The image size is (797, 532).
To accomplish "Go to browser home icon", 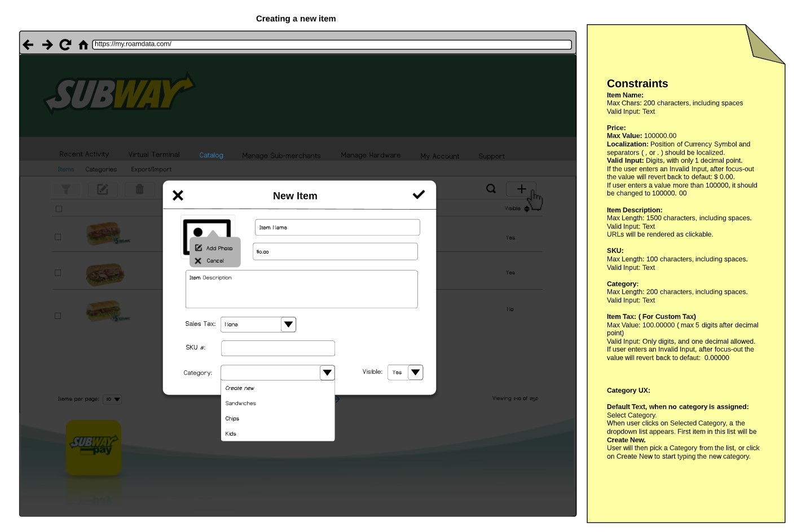I will pyautogui.click(x=83, y=45).
